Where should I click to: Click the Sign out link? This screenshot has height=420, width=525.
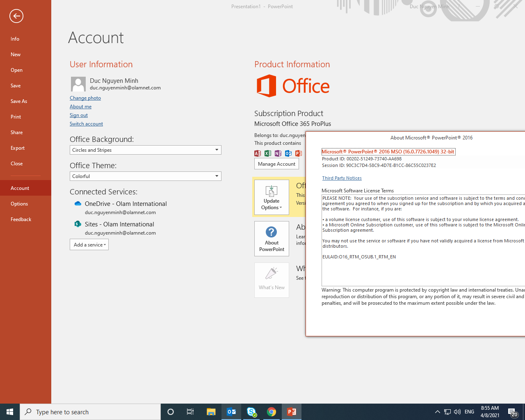coord(79,115)
